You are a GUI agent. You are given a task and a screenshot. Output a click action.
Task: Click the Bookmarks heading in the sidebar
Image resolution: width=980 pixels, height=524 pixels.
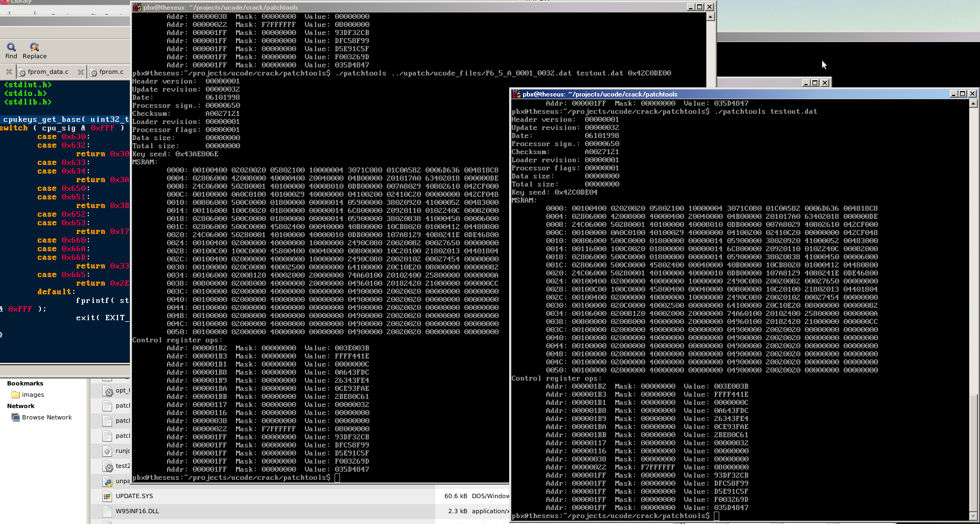point(25,383)
